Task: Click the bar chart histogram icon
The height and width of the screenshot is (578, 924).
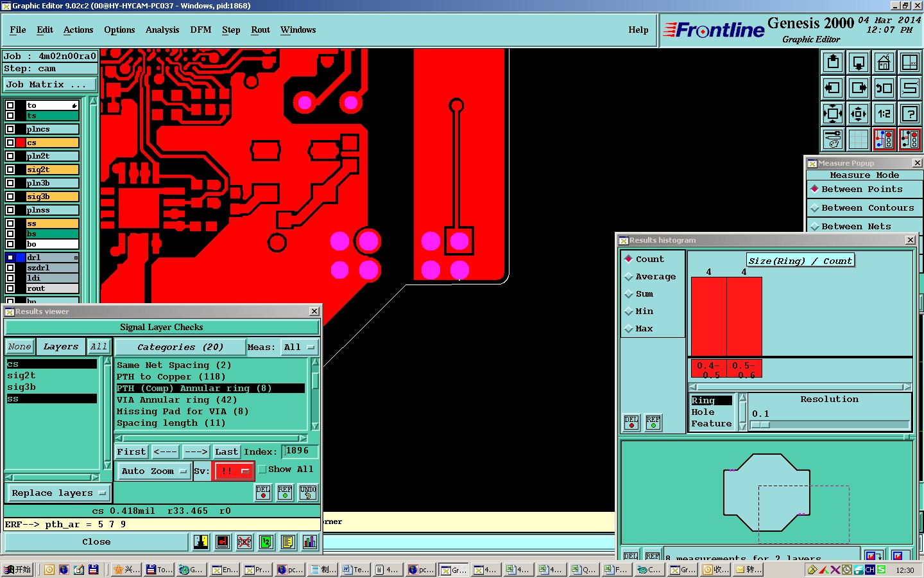Action: point(310,542)
